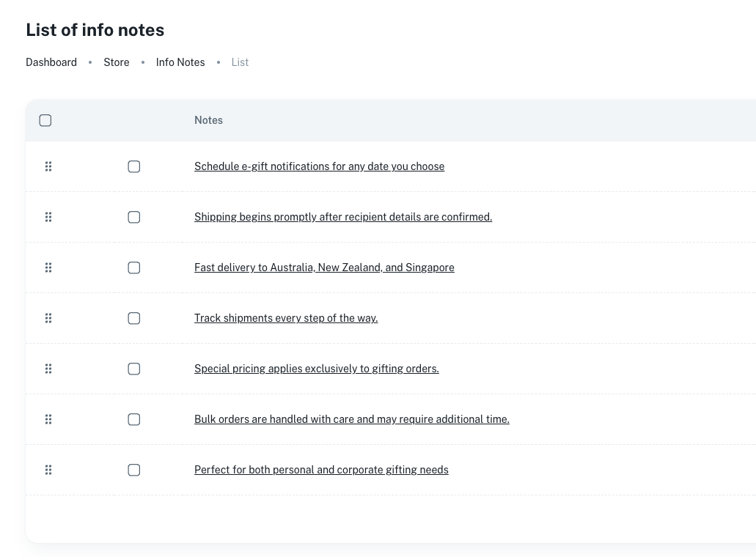This screenshot has width=756, height=557.
Task: Toggle the select-all checkbox in table header
Action: [x=45, y=120]
